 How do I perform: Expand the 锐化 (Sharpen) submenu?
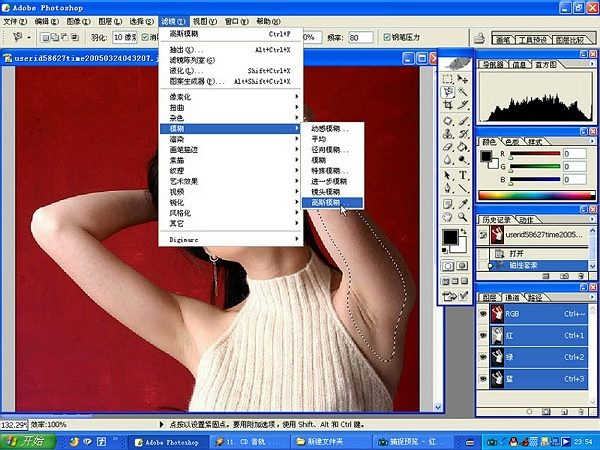tap(231, 202)
